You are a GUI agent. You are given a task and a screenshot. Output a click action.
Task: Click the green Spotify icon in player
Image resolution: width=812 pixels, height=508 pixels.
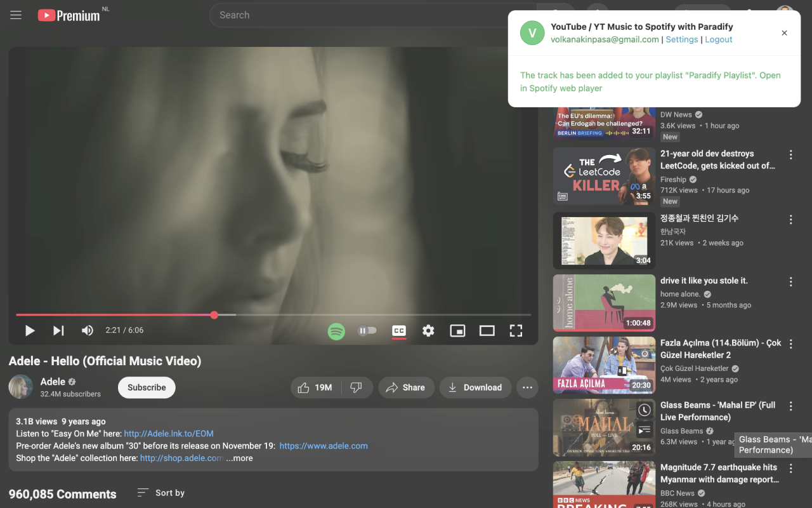click(336, 331)
